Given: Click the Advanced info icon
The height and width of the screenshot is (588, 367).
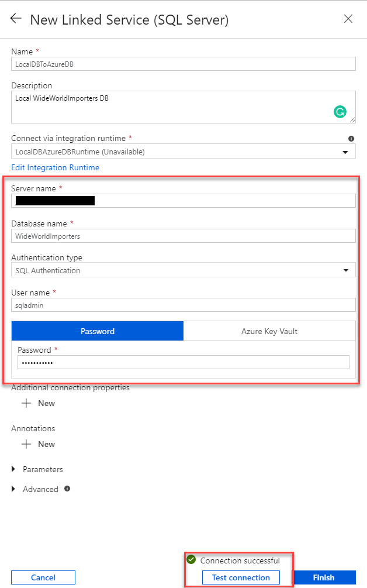Looking at the screenshot, I should point(67,489).
